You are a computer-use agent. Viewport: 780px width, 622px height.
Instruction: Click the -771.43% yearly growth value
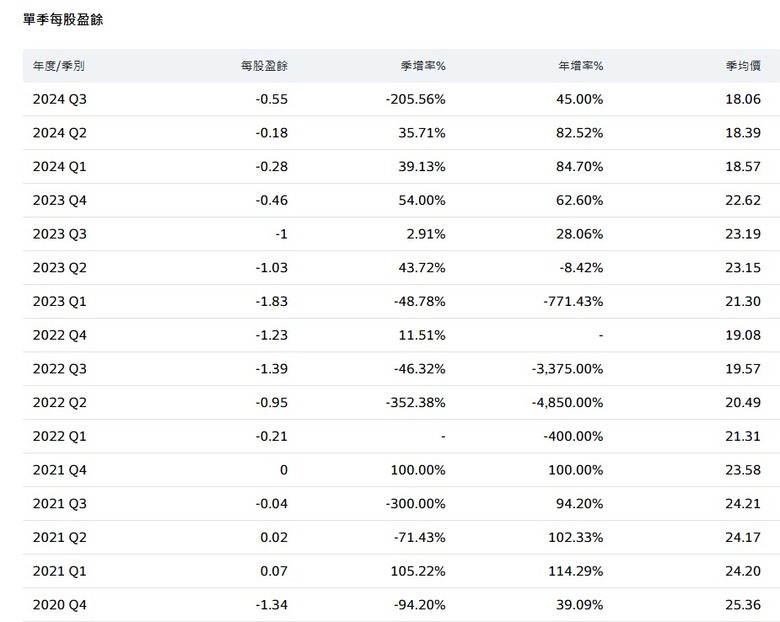pyautogui.click(x=573, y=302)
